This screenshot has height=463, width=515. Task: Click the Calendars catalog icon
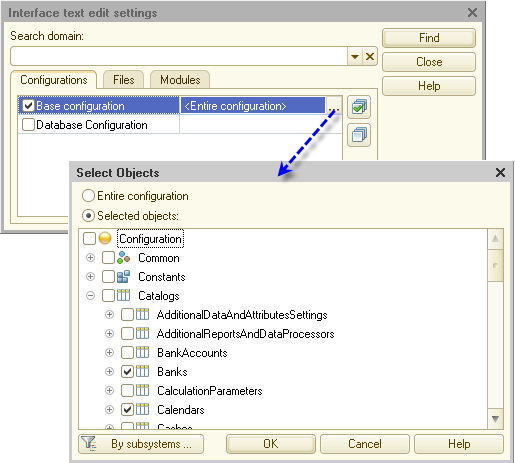[143, 410]
